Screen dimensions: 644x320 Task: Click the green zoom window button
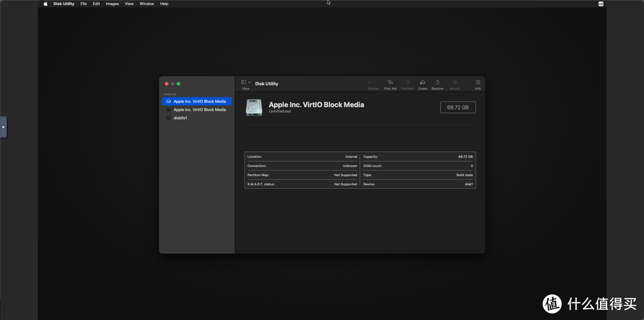[x=179, y=83]
